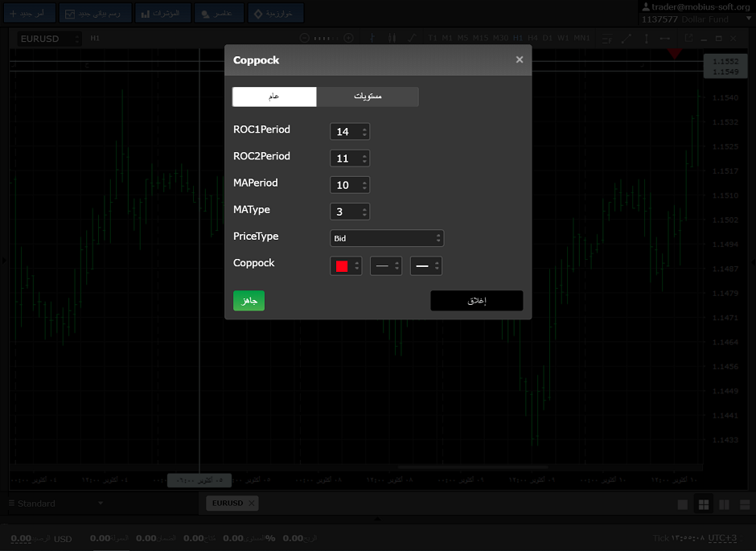Open the red Coppock line color picker
Screen dimensions: 756x551
tap(346, 266)
